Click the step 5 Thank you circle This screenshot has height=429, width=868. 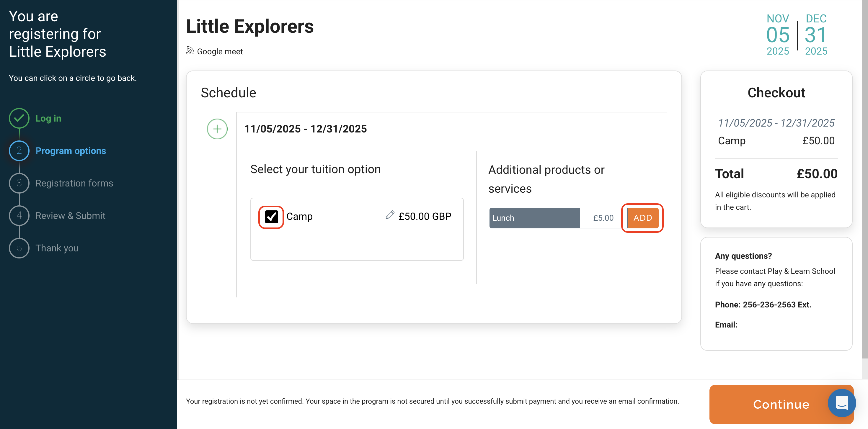tap(19, 248)
